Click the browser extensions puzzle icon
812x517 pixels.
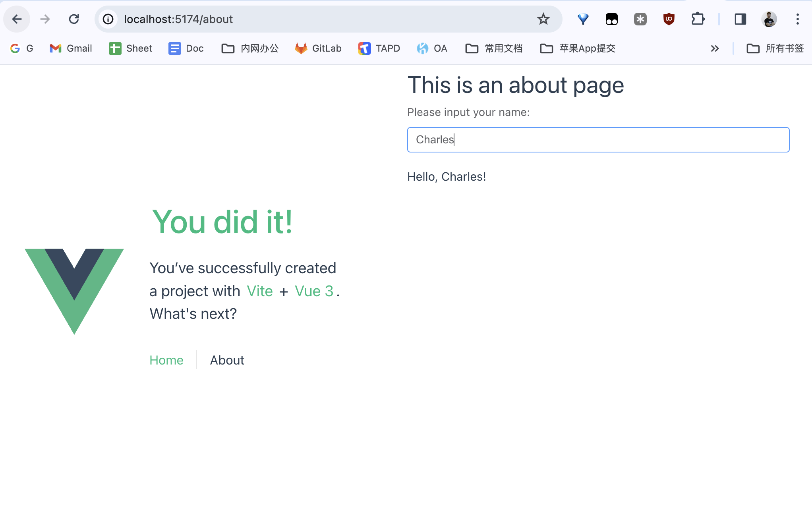click(x=698, y=19)
